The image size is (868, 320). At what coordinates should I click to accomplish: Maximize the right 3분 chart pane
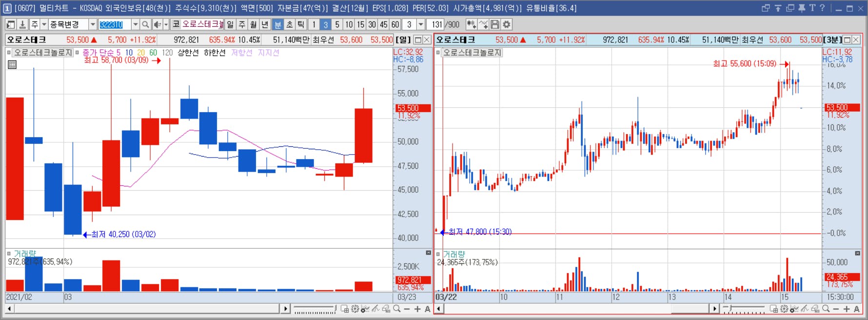[847, 40]
